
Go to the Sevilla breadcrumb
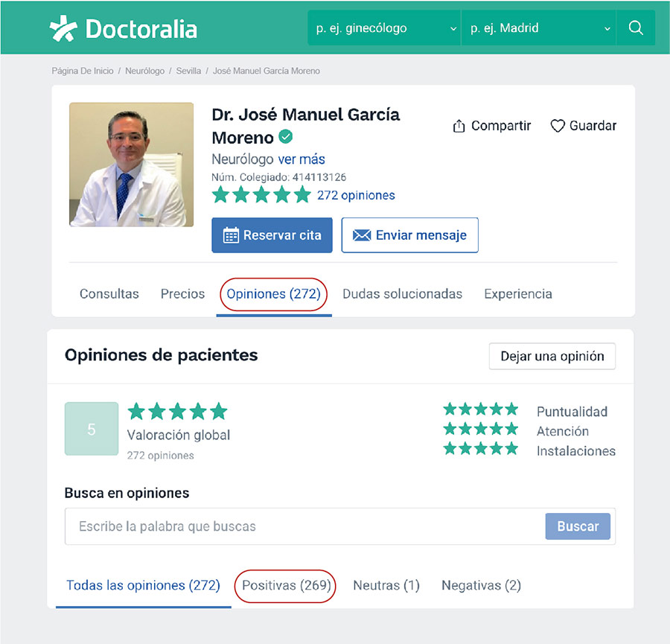pyautogui.click(x=188, y=71)
